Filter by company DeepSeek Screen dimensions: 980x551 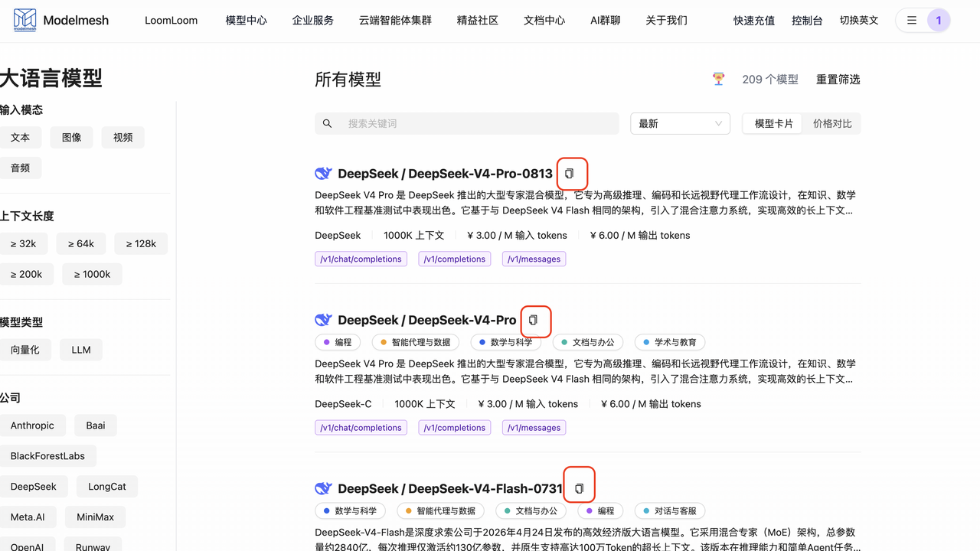click(34, 487)
